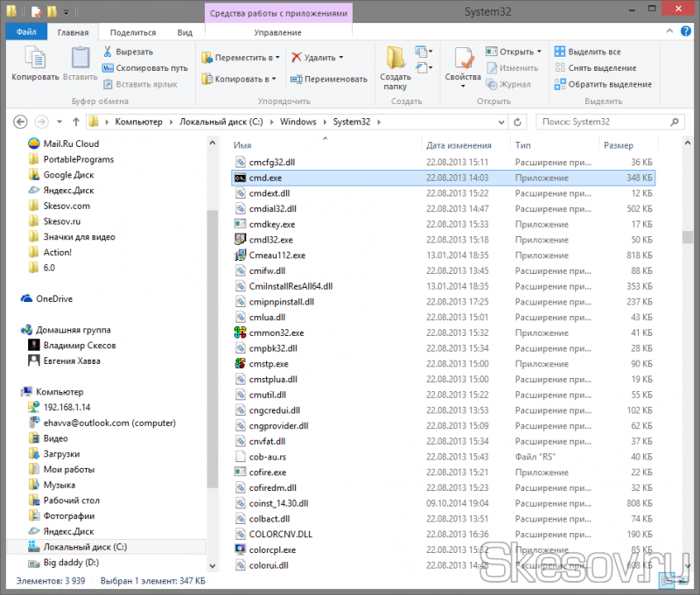The image size is (700, 595).
Task: Click the Вставить clipboard icon
Action: pos(80,59)
